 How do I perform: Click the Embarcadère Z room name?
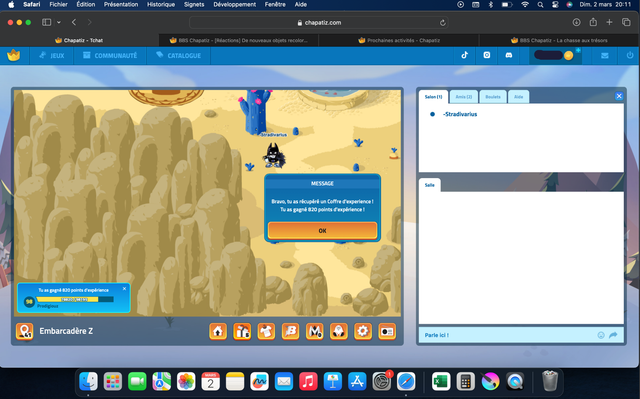click(x=66, y=331)
